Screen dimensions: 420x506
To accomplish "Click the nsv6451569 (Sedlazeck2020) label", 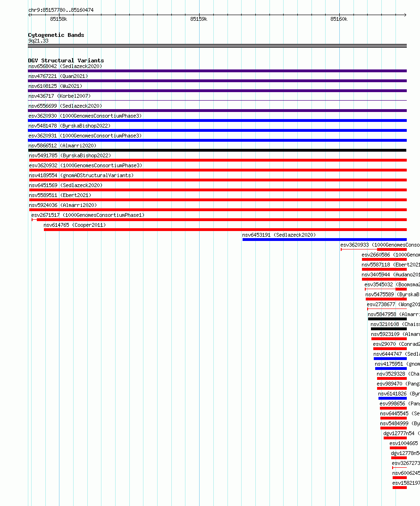I will coord(66,185).
